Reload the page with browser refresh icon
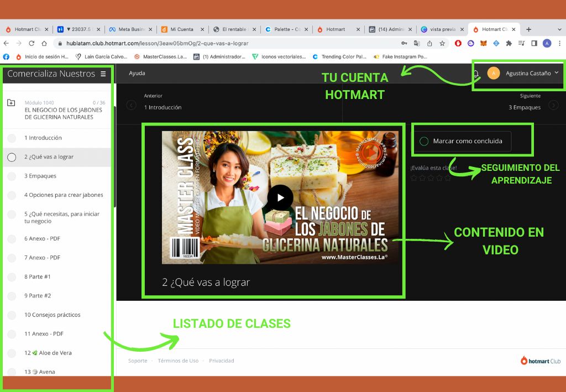 32,43
